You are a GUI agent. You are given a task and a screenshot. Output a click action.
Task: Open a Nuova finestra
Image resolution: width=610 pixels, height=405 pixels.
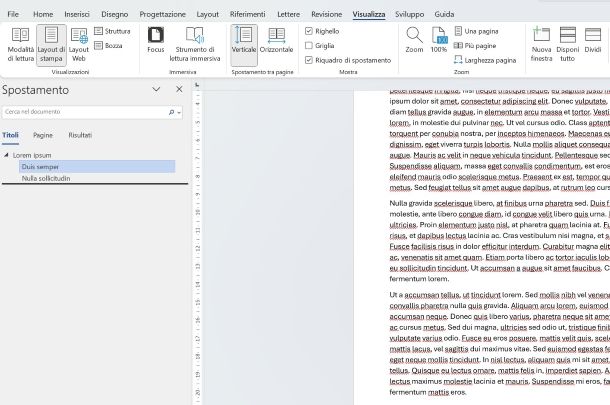pyautogui.click(x=541, y=45)
